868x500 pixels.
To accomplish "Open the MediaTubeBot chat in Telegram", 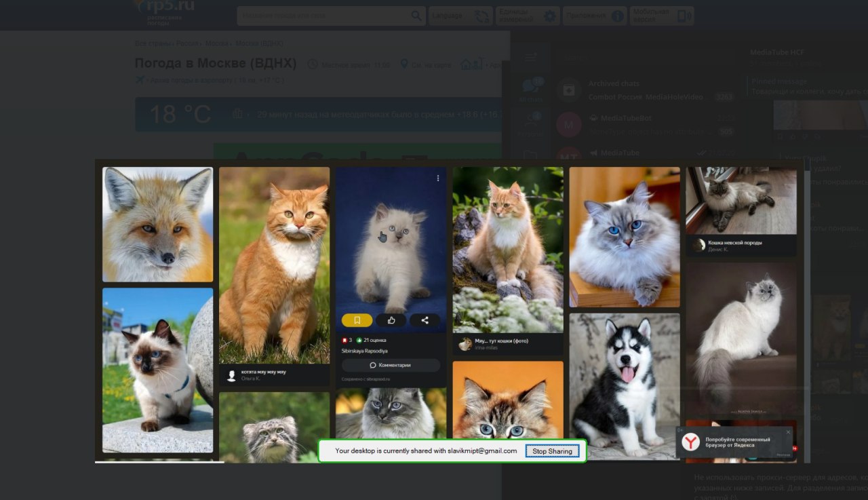I will click(648, 124).
